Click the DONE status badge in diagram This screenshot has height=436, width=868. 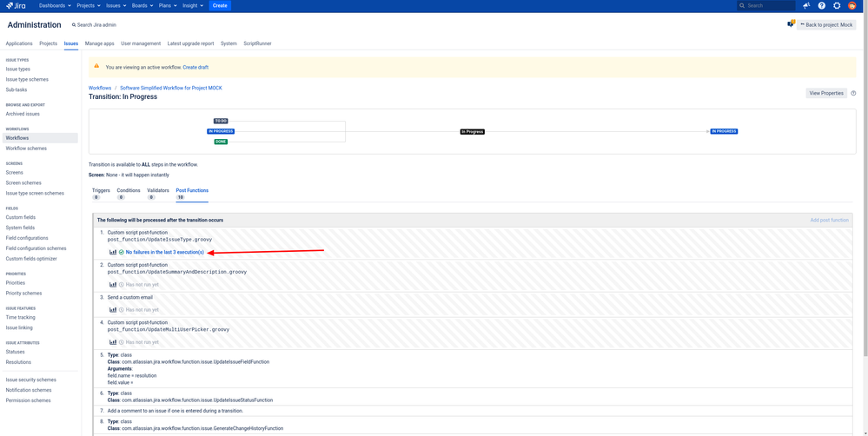(221, 142)
